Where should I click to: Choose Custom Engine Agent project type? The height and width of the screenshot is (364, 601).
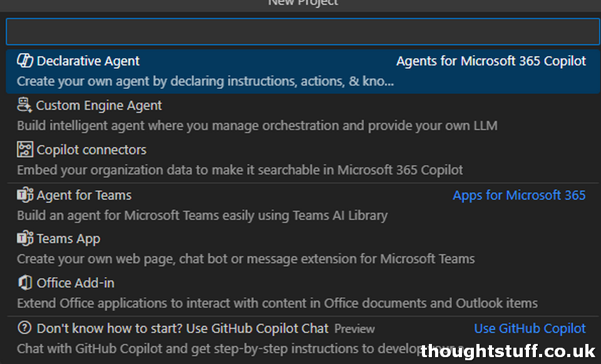click(303, 115)
